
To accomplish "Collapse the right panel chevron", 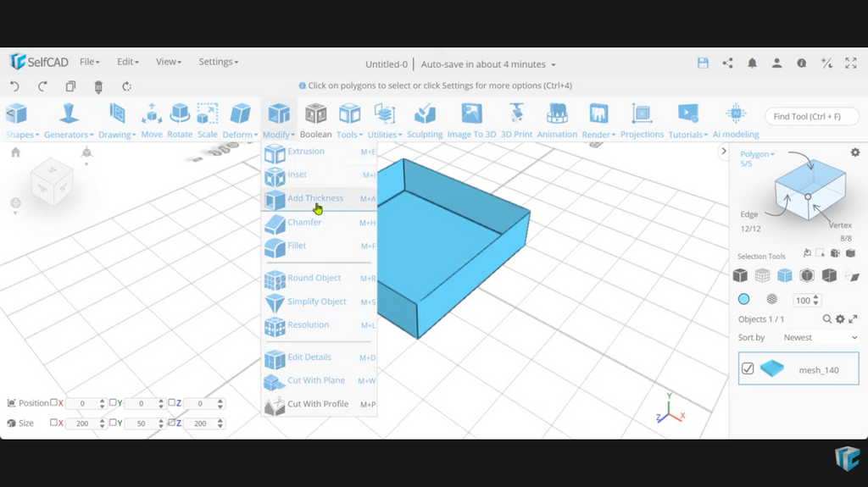I will [x=723, y=151].
